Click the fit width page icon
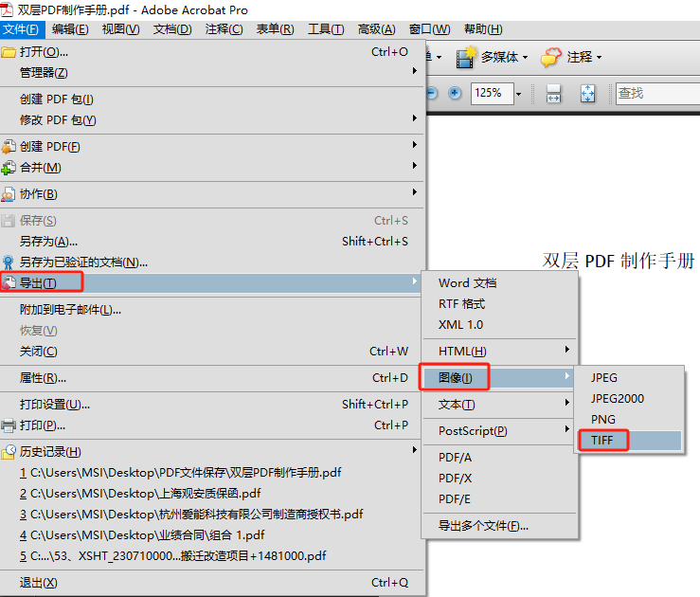Viewport: 700px width, 597px height. click(553, 93)
